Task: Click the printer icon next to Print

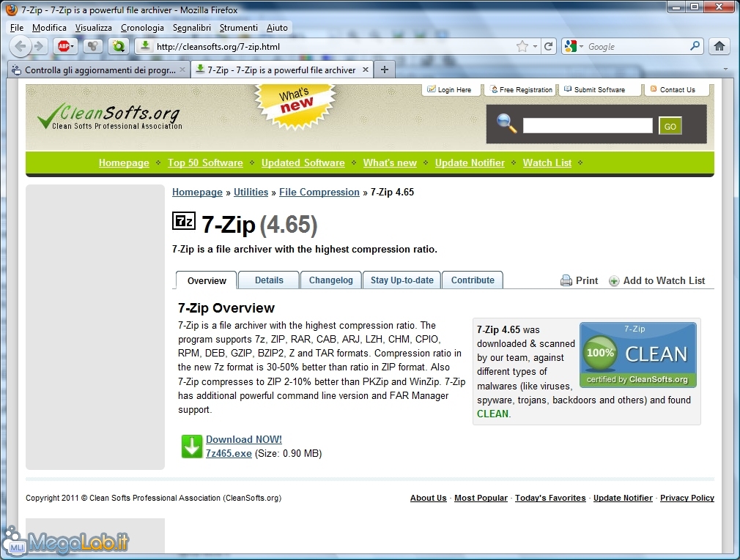Action: coord(566,280)
